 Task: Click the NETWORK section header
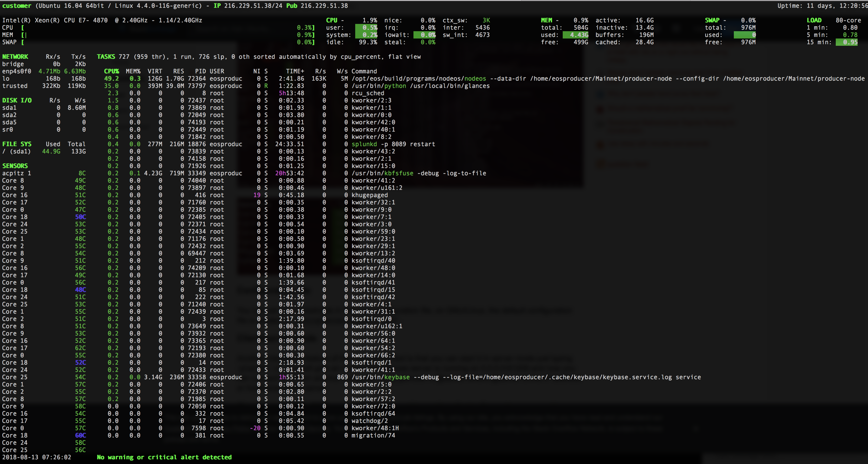(x=15, y=57)
